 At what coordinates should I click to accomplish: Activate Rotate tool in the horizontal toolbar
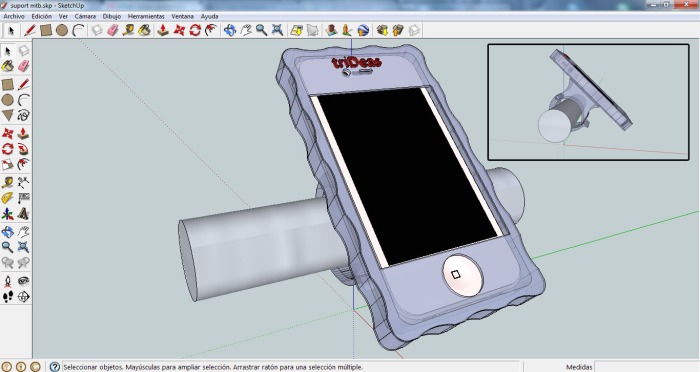tap(195, 30)
